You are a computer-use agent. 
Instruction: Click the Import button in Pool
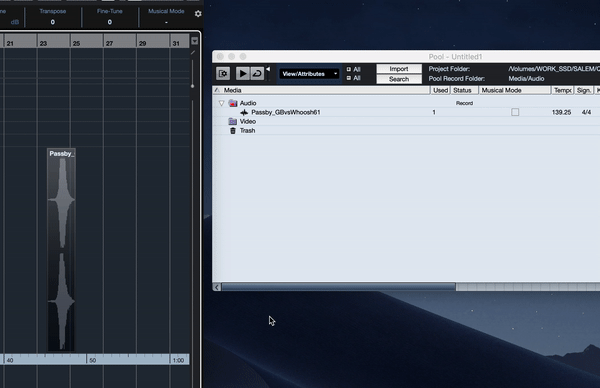[x=399, y=69]
